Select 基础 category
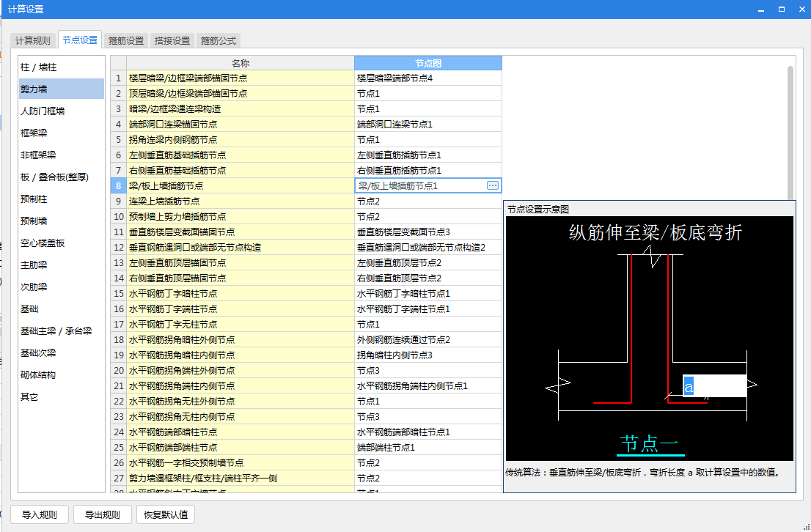Screen dimensions: 811x532 [x=61, y=309]
